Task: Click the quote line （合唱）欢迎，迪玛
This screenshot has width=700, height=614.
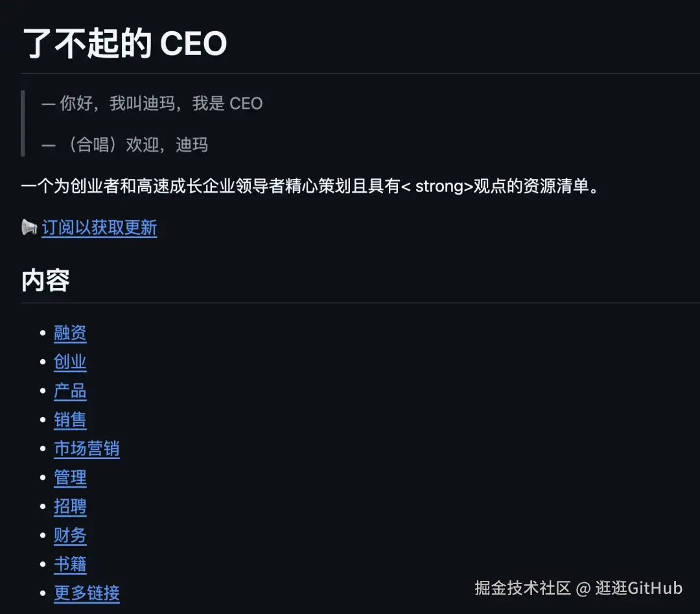Action: click(125, 145)
